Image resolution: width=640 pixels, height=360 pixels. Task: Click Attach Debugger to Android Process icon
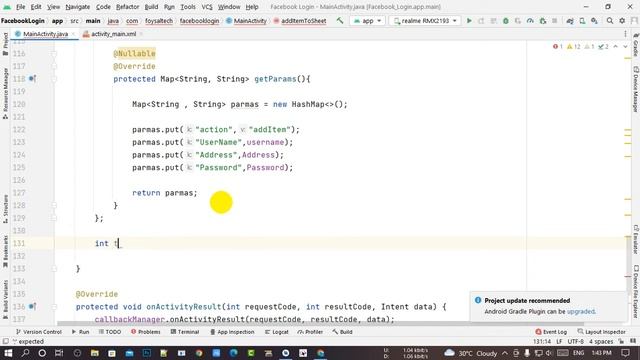[542, 20]
